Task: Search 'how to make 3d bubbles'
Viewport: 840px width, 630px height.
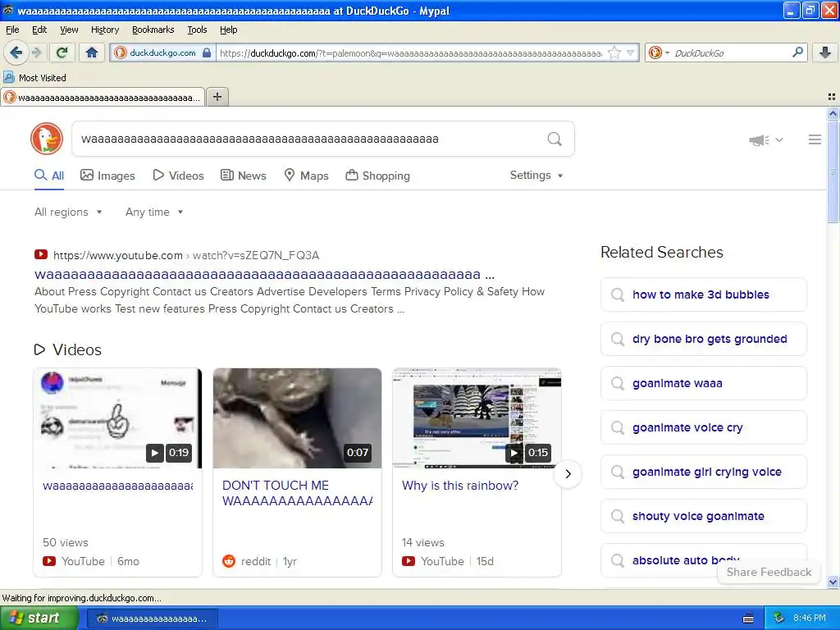Action: [703, 294]
